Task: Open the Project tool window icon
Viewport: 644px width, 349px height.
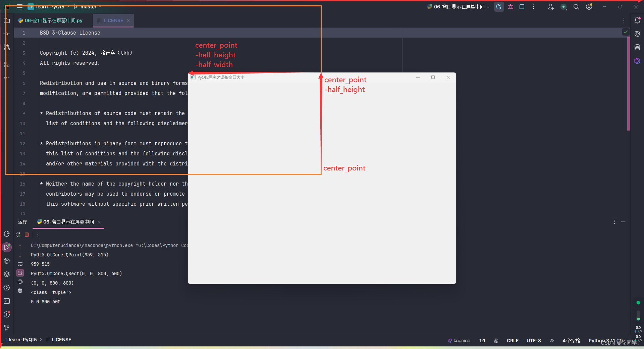Action: 7,20
